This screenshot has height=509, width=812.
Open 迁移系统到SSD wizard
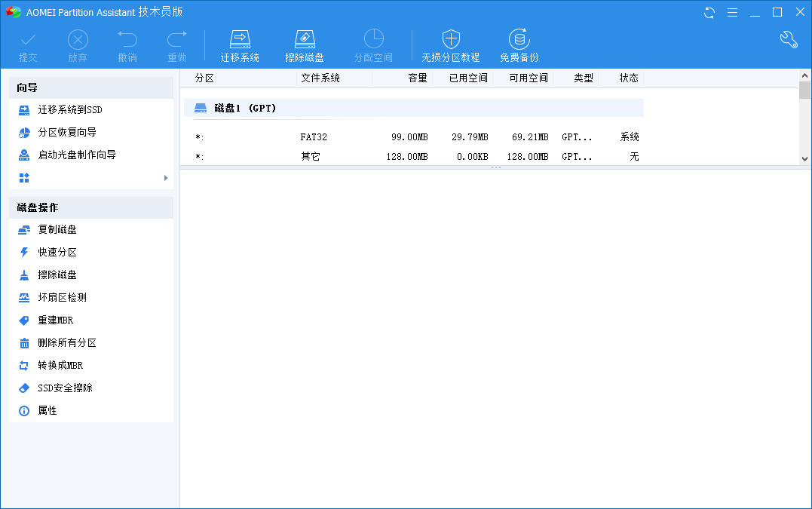69,110
